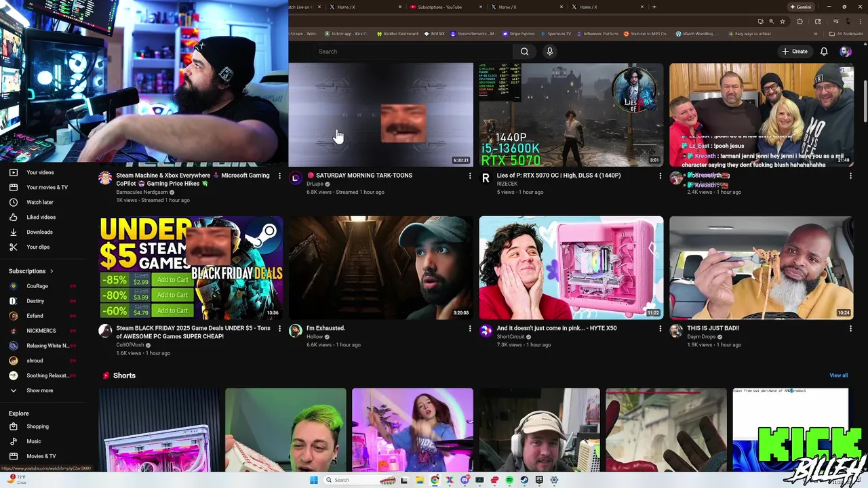Screen dimensions: 868x488
Task: Open Chrome three-dot menu
Action: [x=861, y=21]
